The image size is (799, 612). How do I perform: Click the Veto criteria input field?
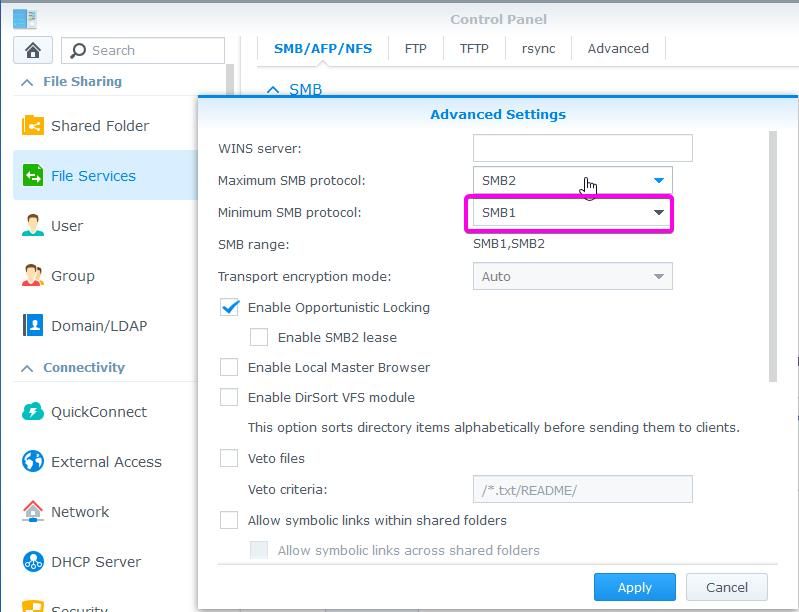coord(582,490)
